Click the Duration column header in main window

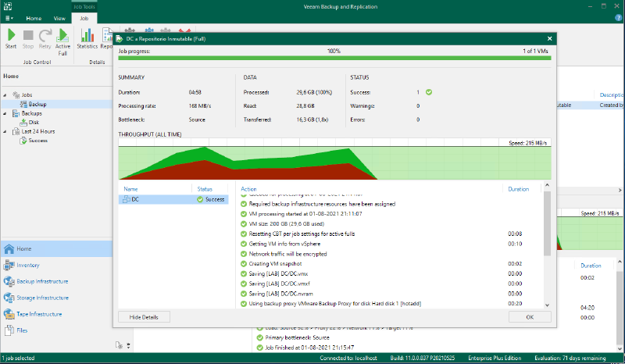tap(591, 266)
